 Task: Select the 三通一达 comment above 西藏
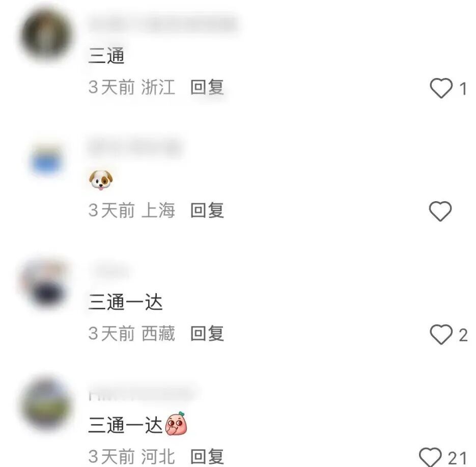coord(126,302)
